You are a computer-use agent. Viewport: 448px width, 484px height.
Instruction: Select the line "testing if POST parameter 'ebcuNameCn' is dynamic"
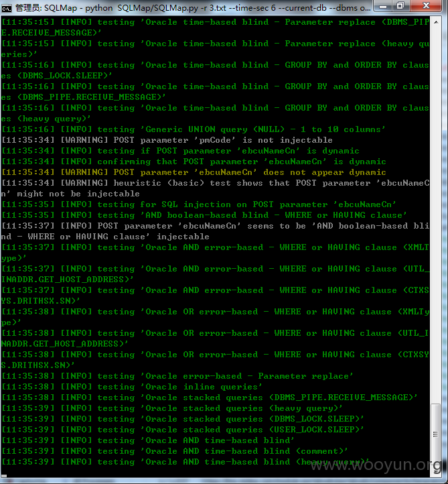coord(180,151)
